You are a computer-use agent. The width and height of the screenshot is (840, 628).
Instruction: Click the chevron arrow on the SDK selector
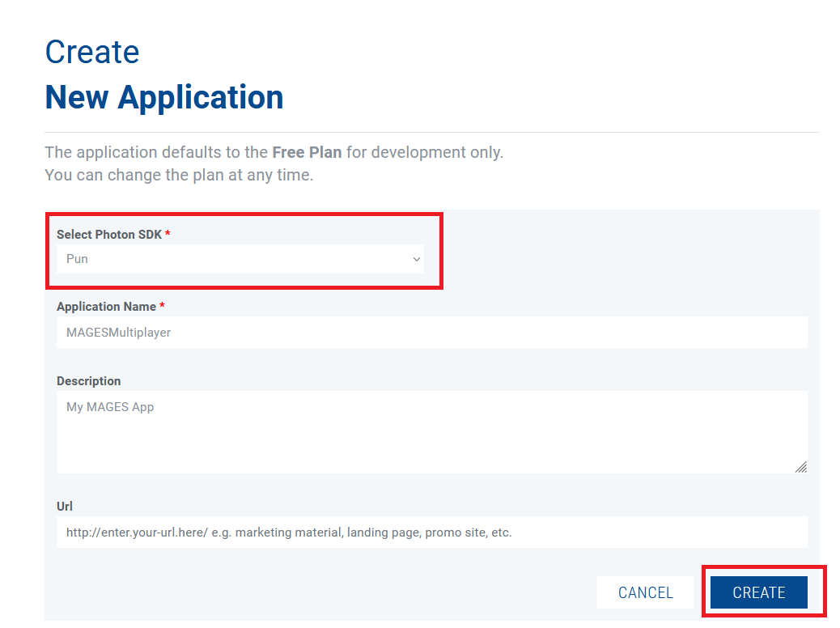click(x=417, y=260)
